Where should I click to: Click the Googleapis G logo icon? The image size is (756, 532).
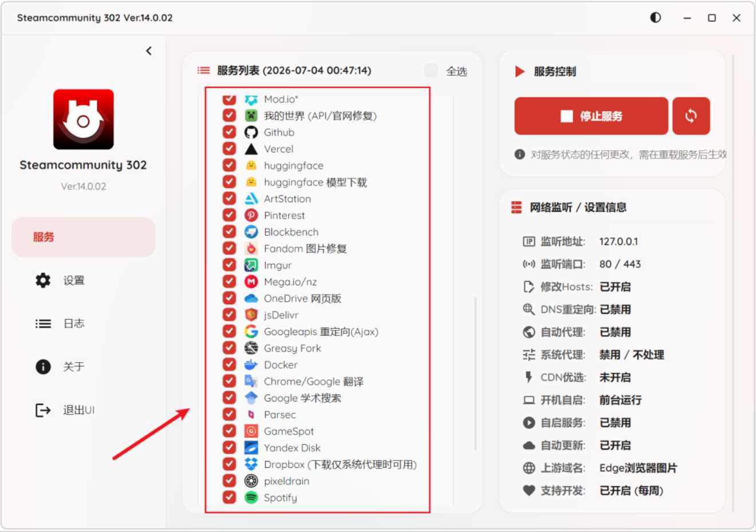pos(251,332)
